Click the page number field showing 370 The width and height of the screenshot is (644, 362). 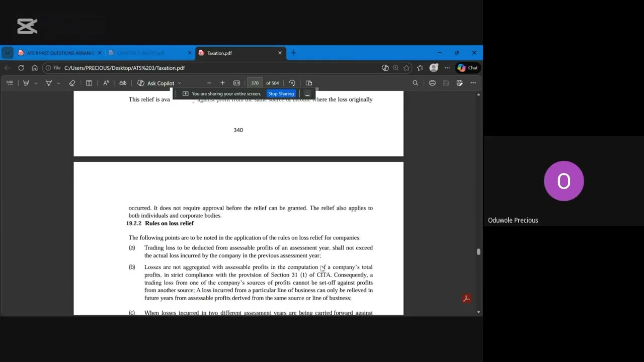(x=255, y=83)
